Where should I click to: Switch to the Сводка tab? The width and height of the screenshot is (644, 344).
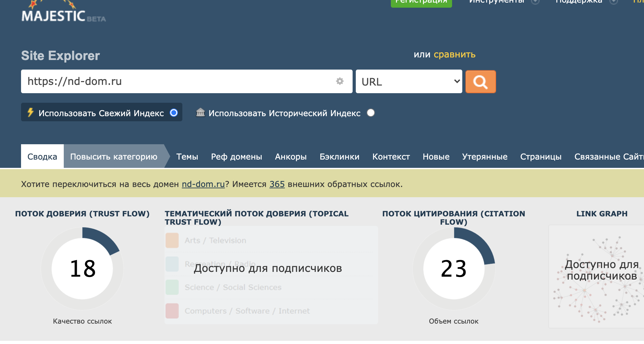[x=42, y=156]
